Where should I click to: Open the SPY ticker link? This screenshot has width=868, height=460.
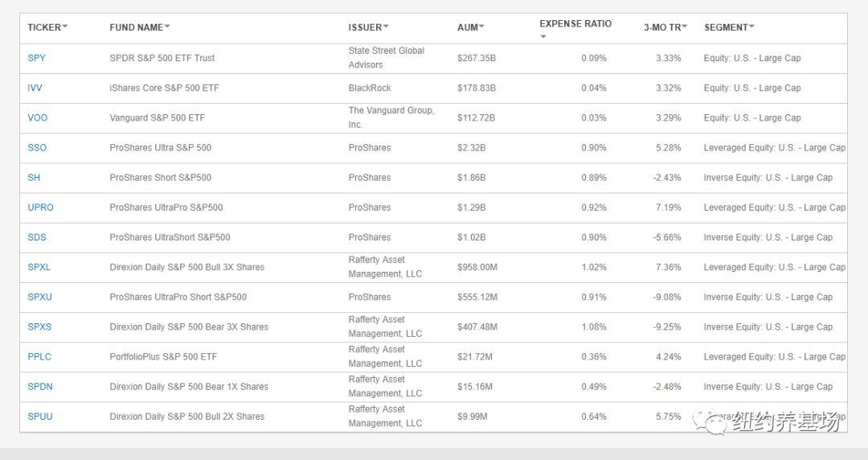(x=37, y=58)
